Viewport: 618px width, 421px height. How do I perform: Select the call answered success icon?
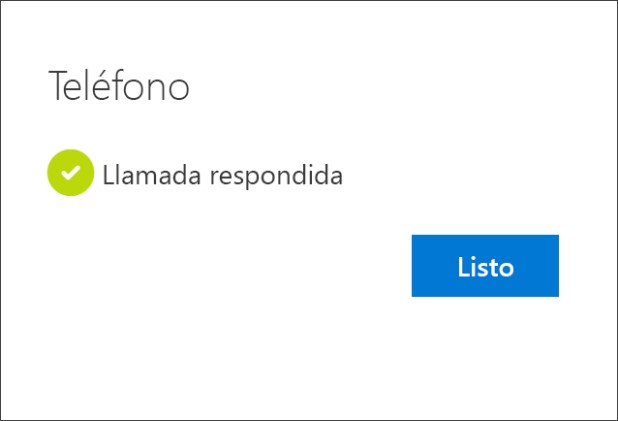(70, 175)
